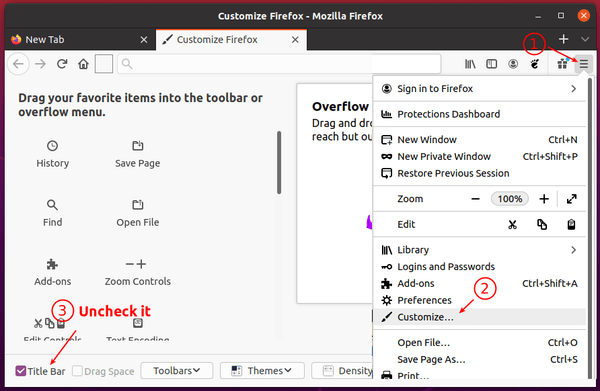The image size is (600, 391).
Task: Click the Cut scissors icon in Edit row
Action: click(512, 225)
